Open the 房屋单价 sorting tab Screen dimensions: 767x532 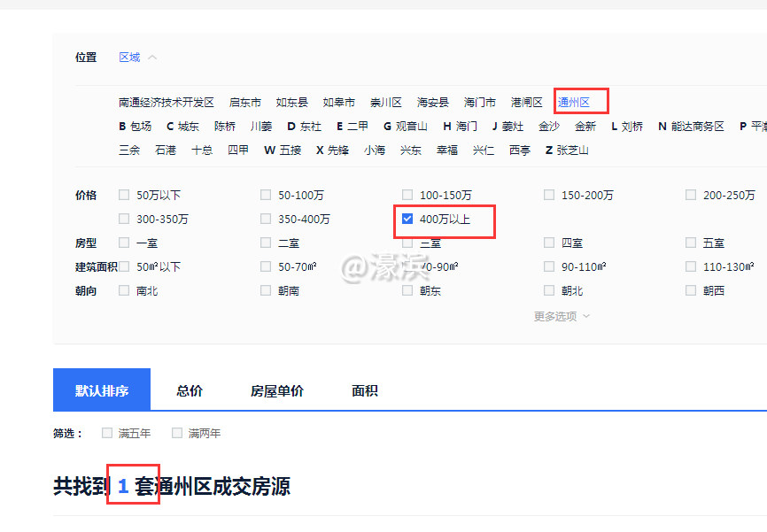pyautogui.click(x=277, y=389)
